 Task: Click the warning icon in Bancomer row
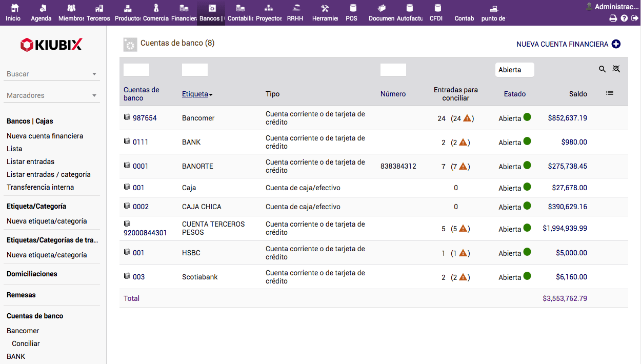(x=467, y=118)
